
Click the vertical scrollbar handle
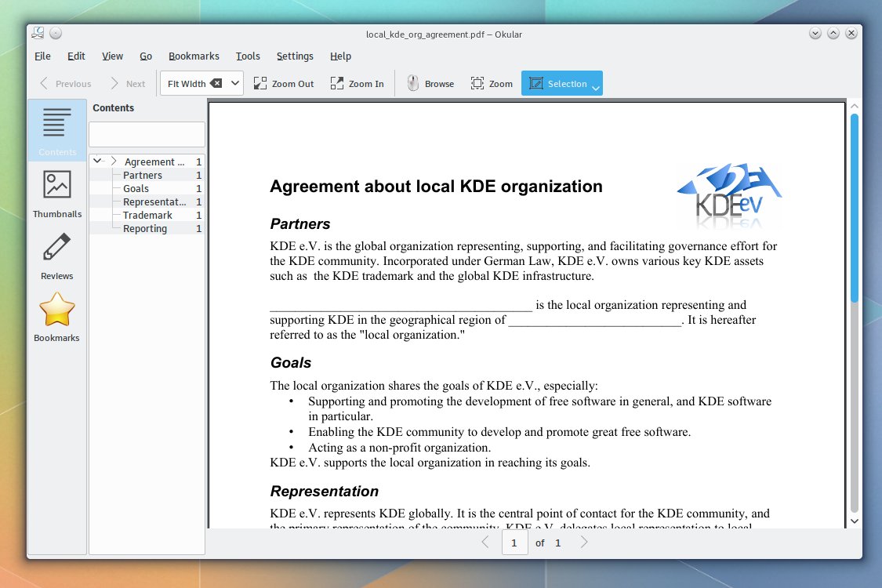click(855, 209)
